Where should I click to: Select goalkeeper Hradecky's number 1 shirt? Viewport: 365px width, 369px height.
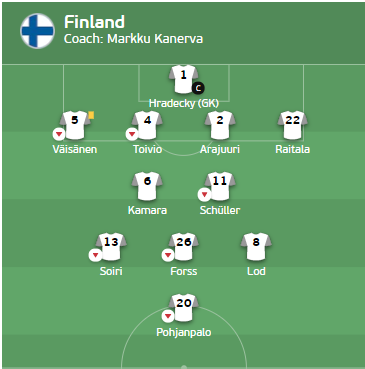(183, 79)
